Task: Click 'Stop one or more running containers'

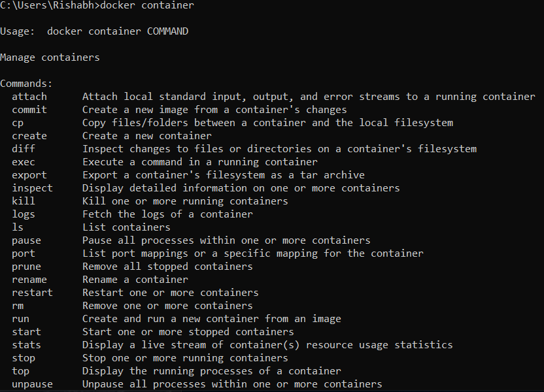Action: pos(185,358)
